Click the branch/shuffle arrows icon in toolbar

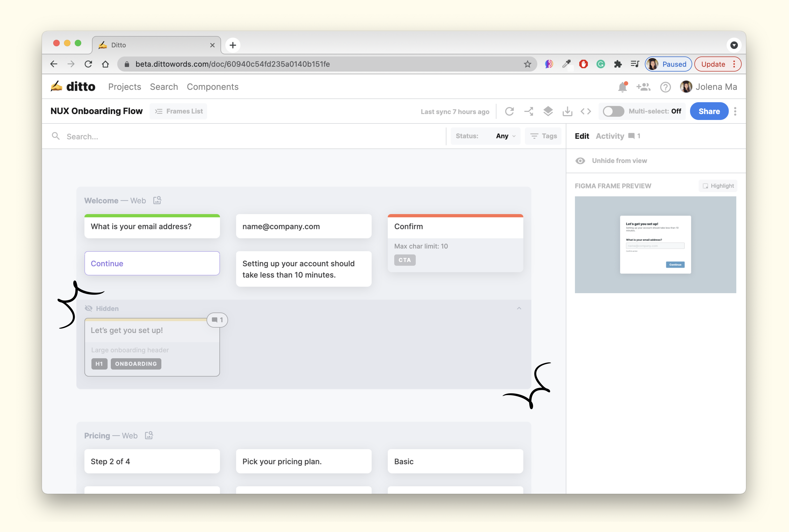point(529,111)
